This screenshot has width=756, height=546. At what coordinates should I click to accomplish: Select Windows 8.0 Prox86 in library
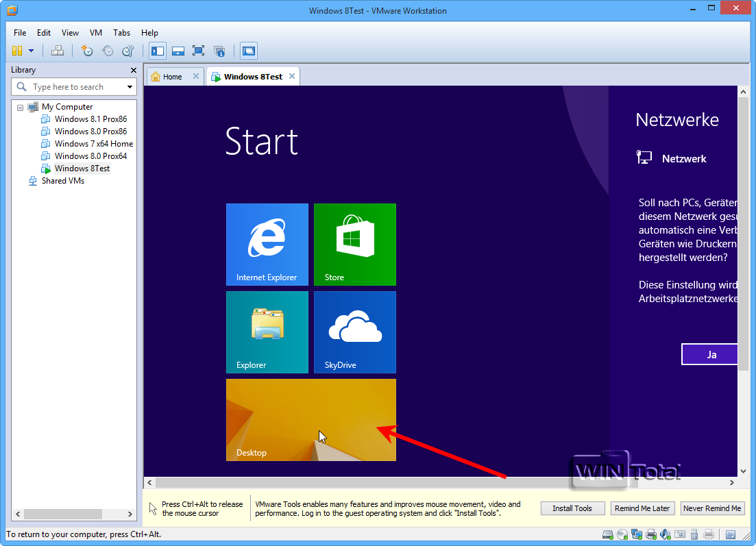pyautogui.click(x=90, y=132)
